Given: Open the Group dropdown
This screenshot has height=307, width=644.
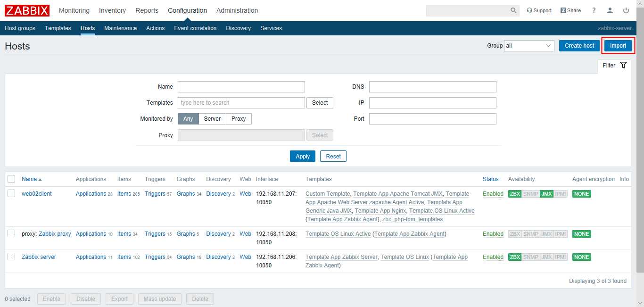Looking at the screenshot, I should click(x=529, y=46).
